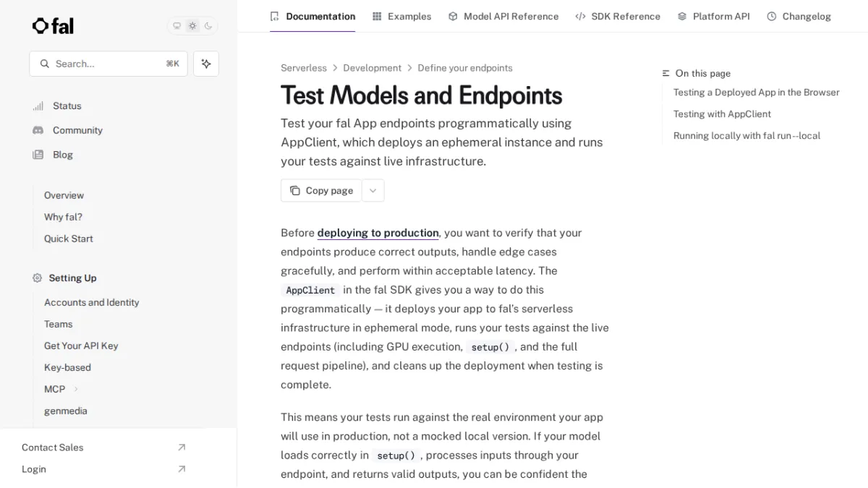Open Why fal? page
Image resolution: width=868 pixels, height=488 pixels.
63,217
